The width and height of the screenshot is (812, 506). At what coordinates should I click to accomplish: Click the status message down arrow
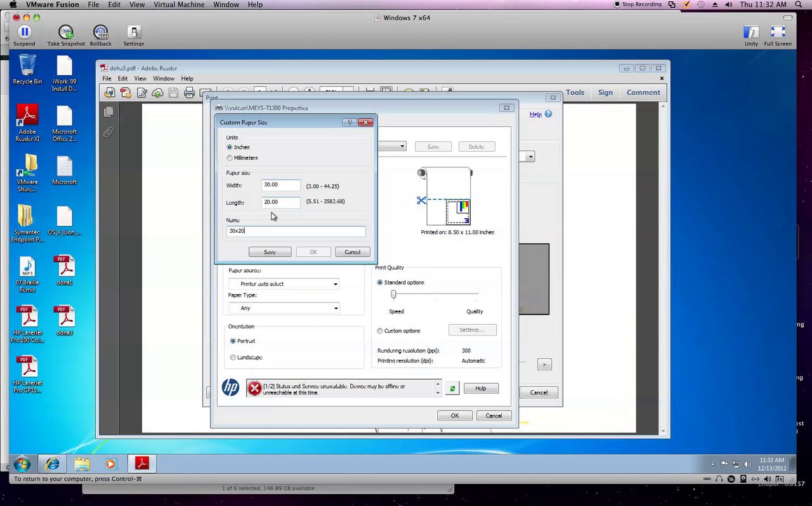tap(438, 393)
